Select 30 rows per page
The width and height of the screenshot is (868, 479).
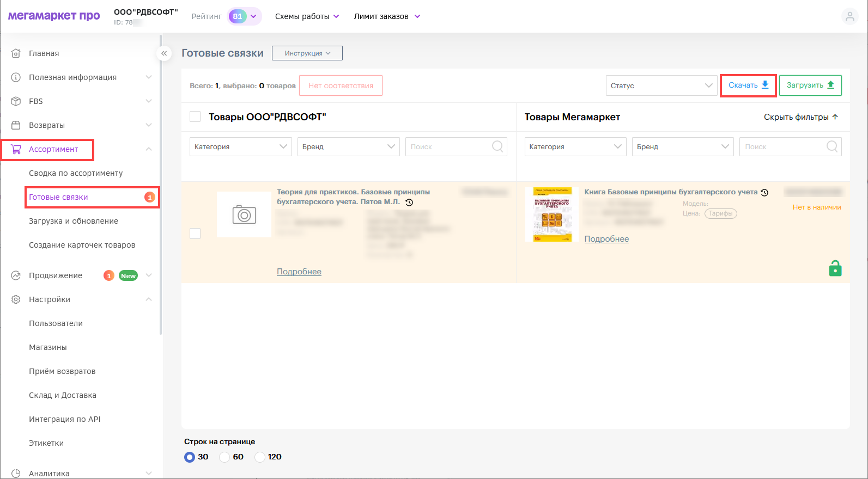(190, 457)
